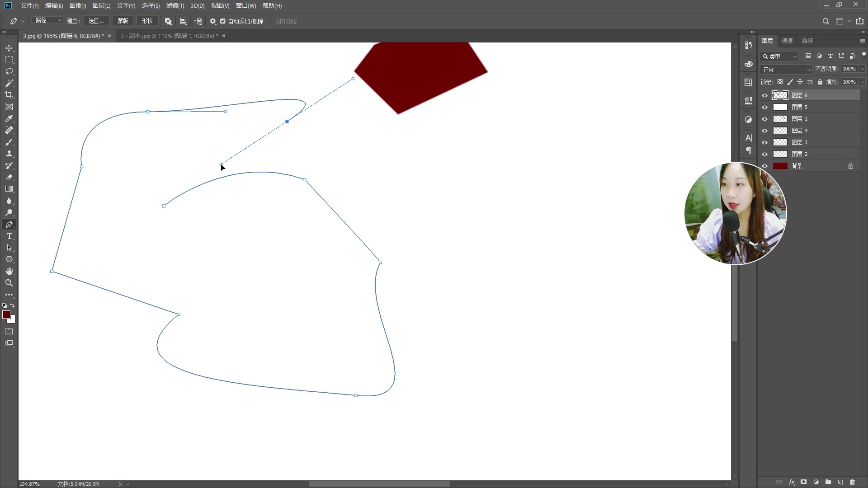Select the Crop tool
The image size is (868, 488).
click(x=9, y=95)
